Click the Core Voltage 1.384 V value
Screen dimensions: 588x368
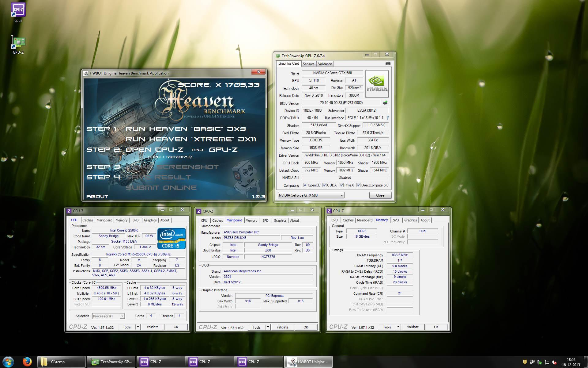(145, 247)
